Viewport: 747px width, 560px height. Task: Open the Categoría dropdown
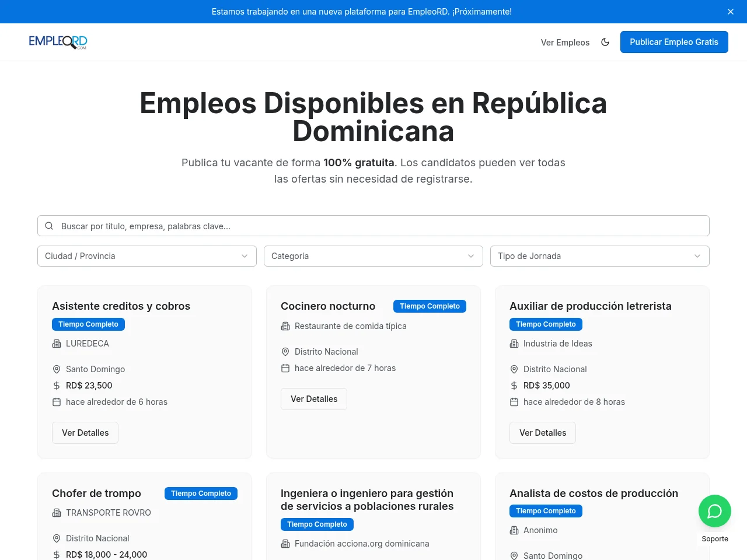373,256
